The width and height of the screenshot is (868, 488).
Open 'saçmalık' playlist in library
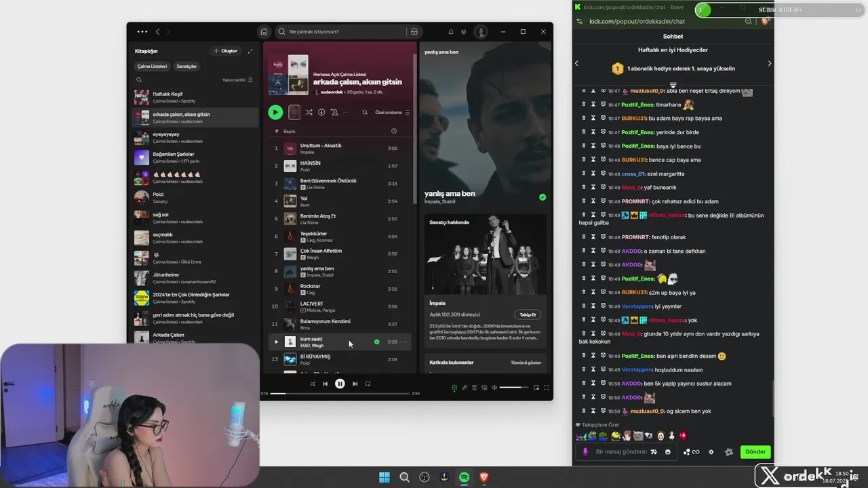pyautogui.click(x=195, y=237)
